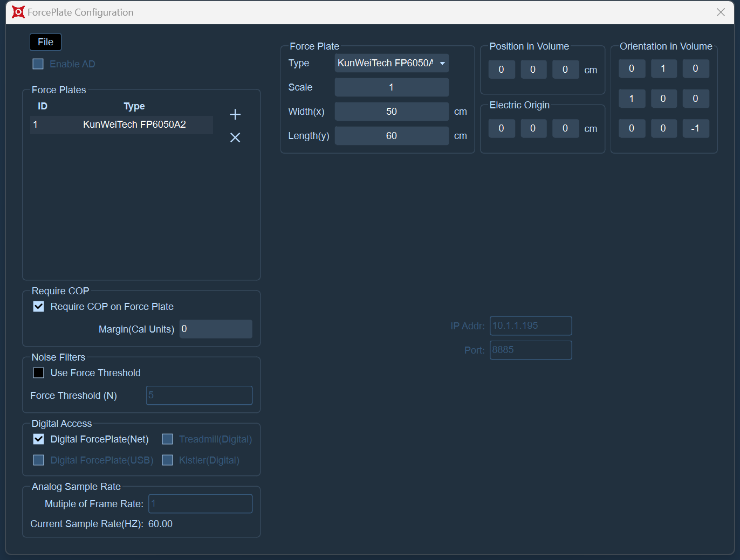Image resolution: width=740 pixels, height=560 pixels.
Task: Click the Type column header
Action: point(134,106)
